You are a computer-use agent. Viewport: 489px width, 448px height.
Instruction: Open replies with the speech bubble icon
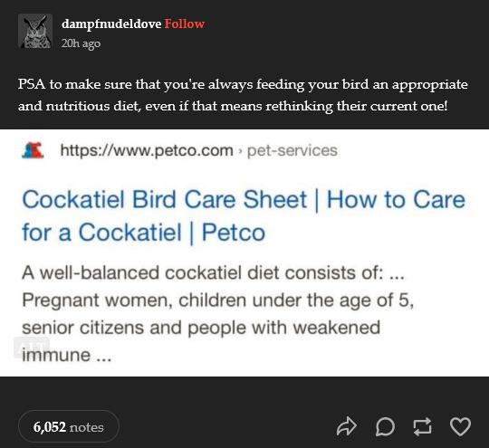[x=385, y=426]
